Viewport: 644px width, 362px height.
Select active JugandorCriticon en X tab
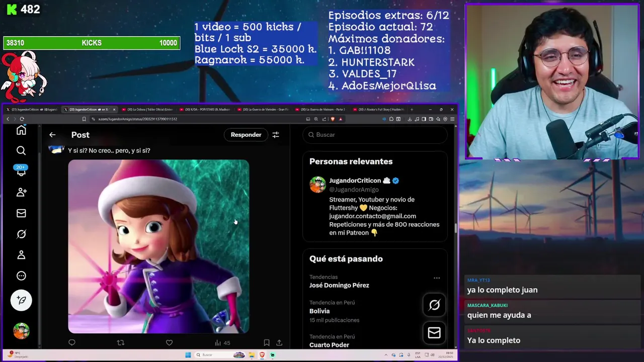click(x=89, y=109)
